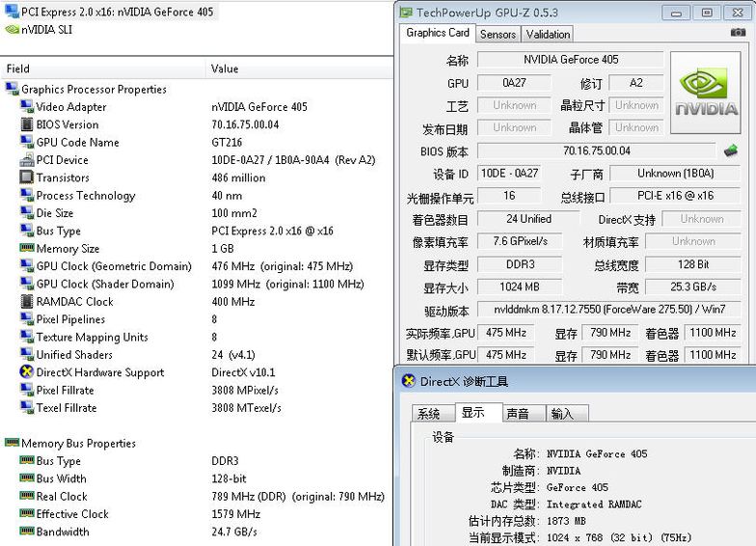
Task: Click the Transistors chip icon
Action: tap(27, 177)
